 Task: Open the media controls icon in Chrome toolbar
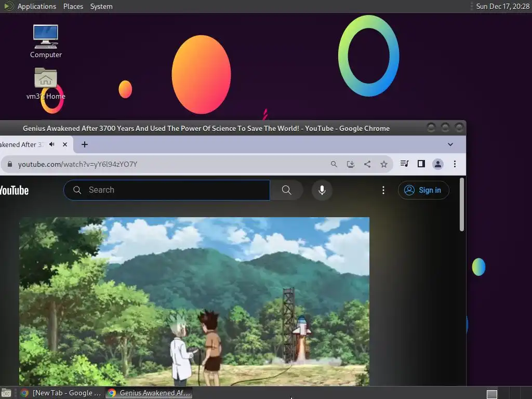[x=404, y=164]
